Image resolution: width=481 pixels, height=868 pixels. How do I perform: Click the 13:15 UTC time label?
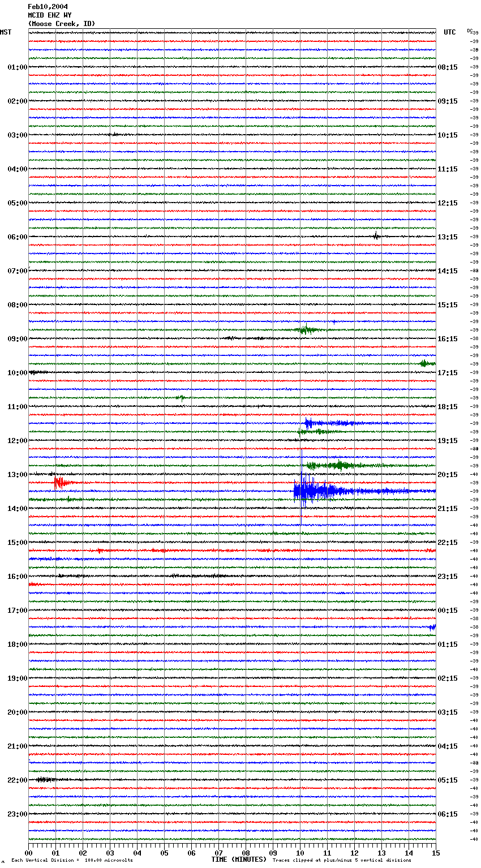tap(448, 237)
